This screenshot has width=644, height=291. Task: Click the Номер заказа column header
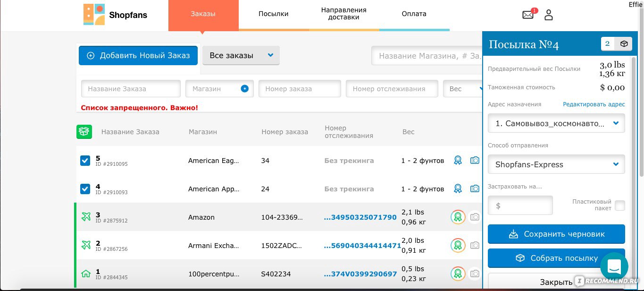(285, 132)
